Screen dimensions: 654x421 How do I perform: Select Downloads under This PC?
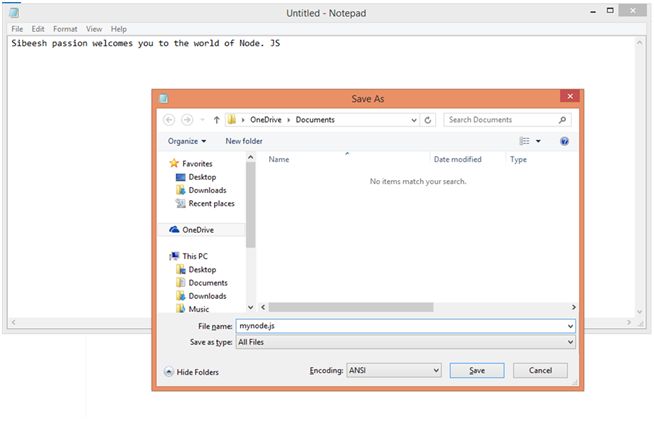[207, 296]
